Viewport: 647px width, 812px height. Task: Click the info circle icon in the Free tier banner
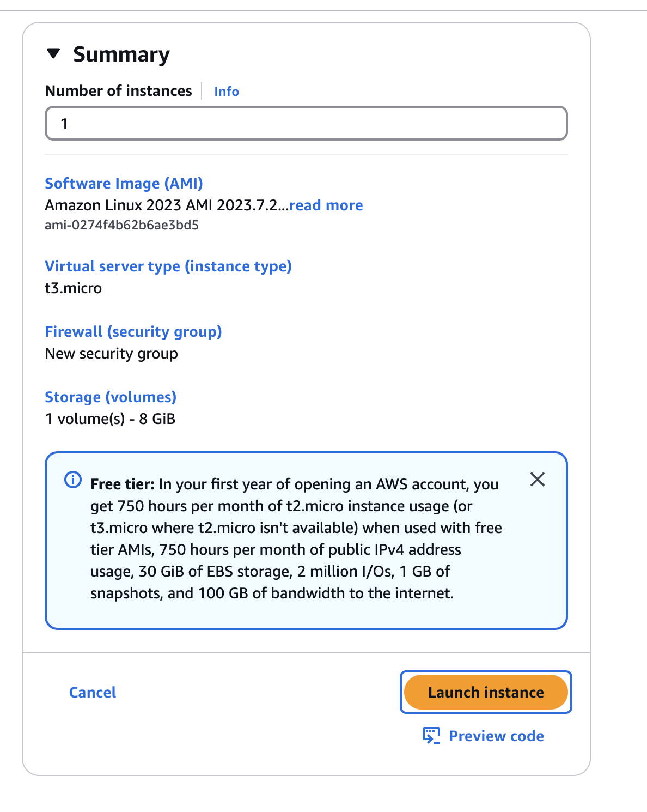coord(72,480)
